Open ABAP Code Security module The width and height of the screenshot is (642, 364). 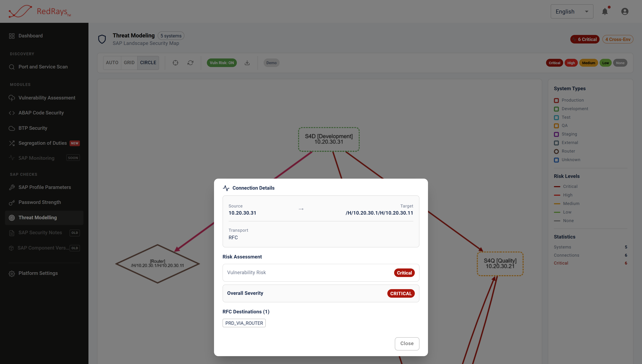pos(44,113)
